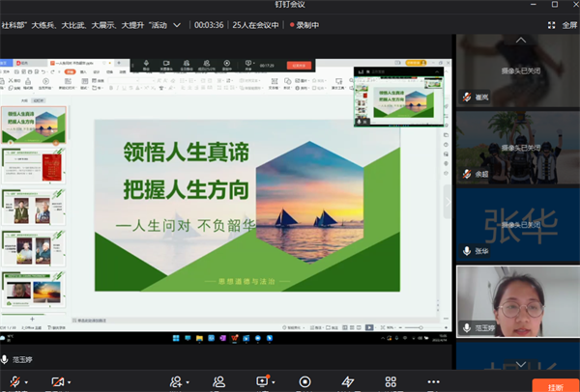Click mic icon in shared floating toolbar
Viewport: 580px width, 392px height.
pyautogui.click(x=146, y=65)
